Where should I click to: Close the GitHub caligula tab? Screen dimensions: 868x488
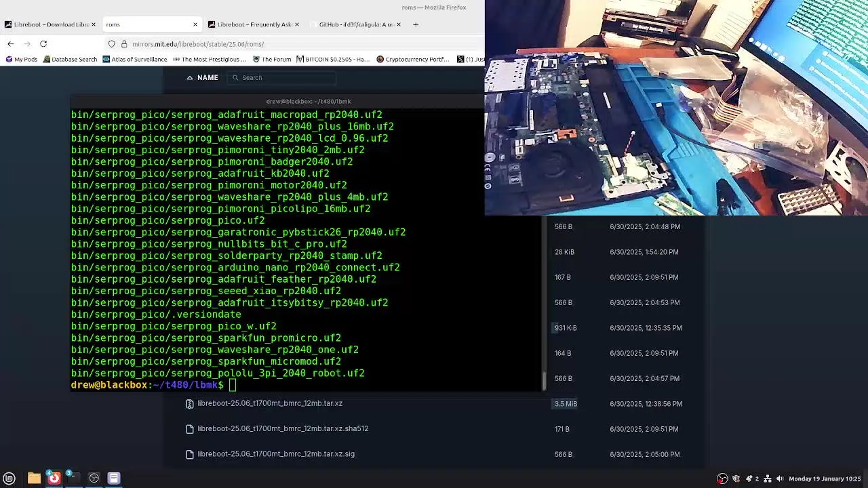399,24
